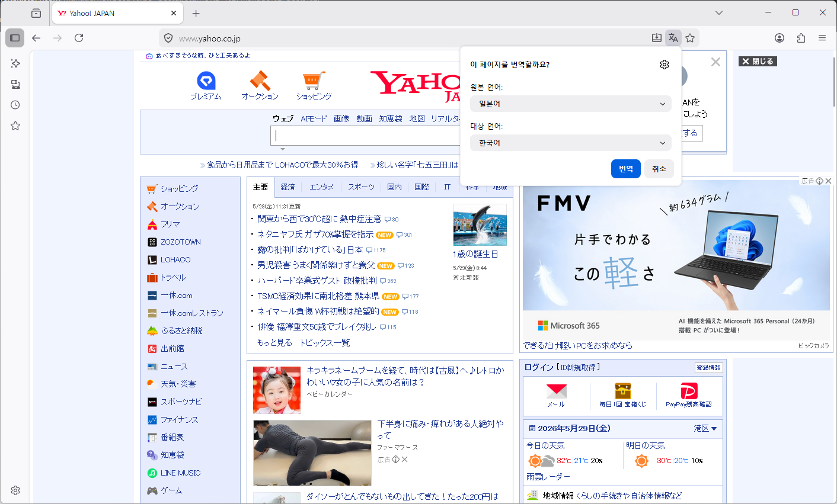Open トピックス一覧 link
Viewport: 837px width, 504px height.
click(325, 342)
